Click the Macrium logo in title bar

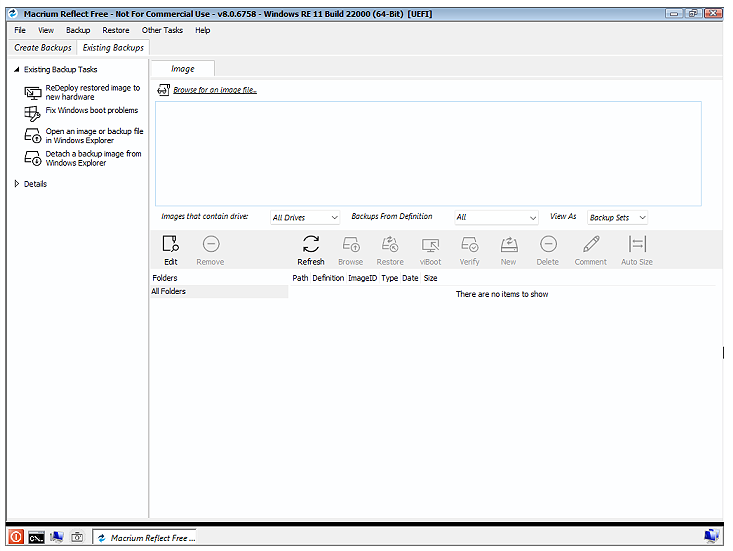(x=13, y=14)
